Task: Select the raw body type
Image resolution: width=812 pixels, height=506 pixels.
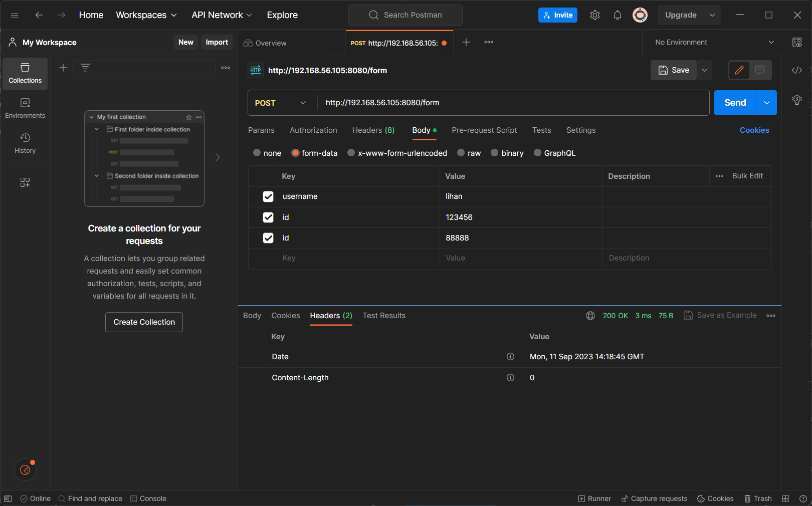Action: 461,153
